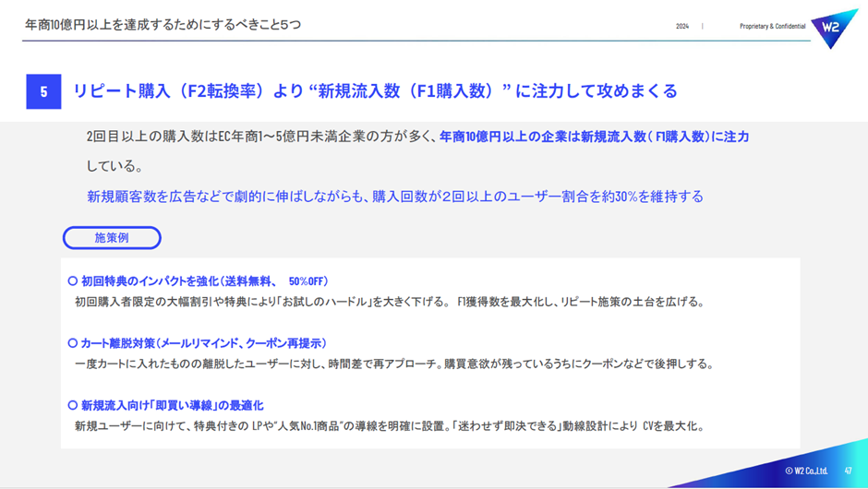Click the line している。

[x=115, y=166]
